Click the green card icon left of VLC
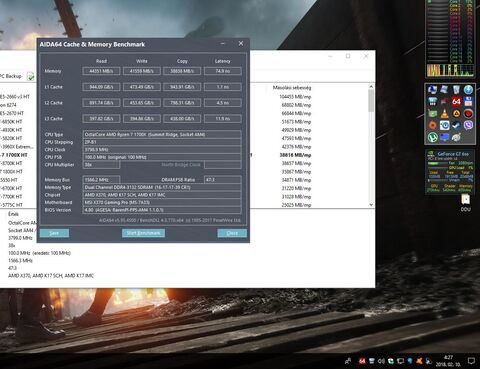This screenshot has width=480, height=369. (433, 113)
